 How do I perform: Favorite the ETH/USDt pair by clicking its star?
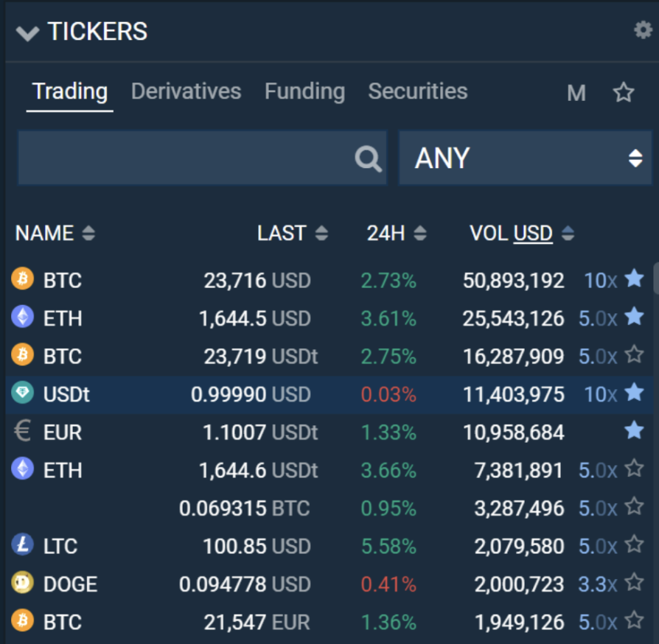632,469
